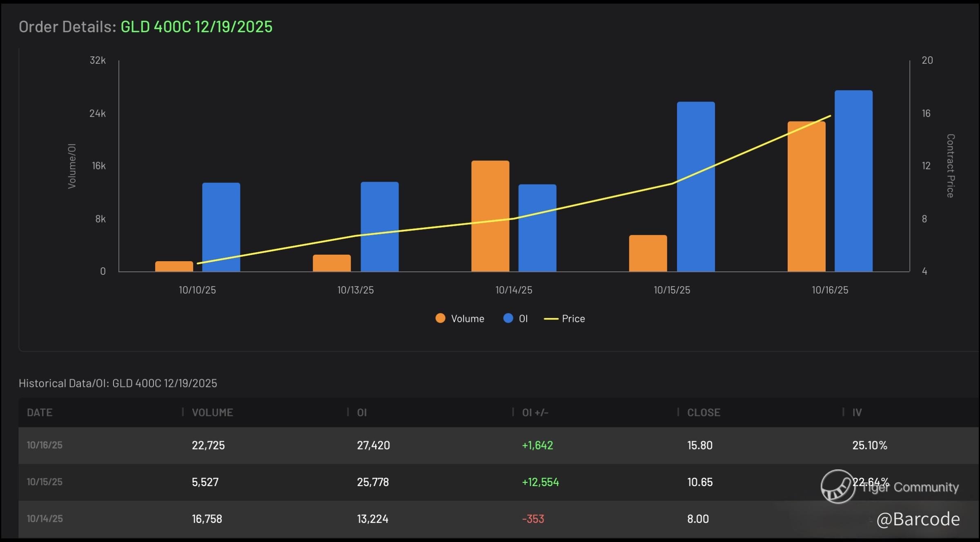
Task: Click the Tiger Community logo icon
Action: click(838, 486)
